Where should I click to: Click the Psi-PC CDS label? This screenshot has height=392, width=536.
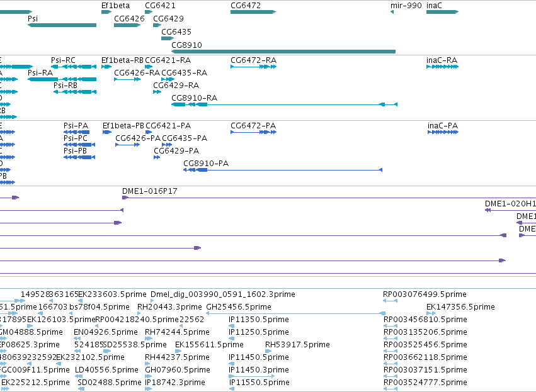click(76, 138)
